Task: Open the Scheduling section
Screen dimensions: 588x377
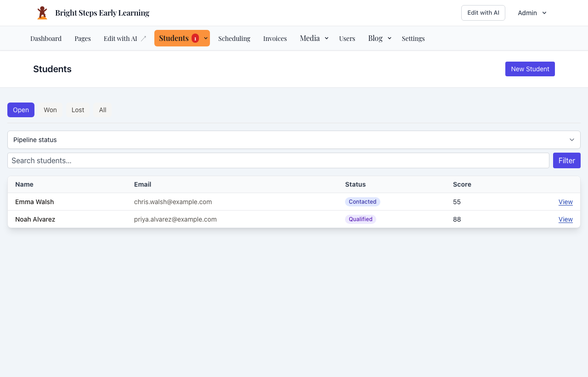Action: tap(234, 39)
